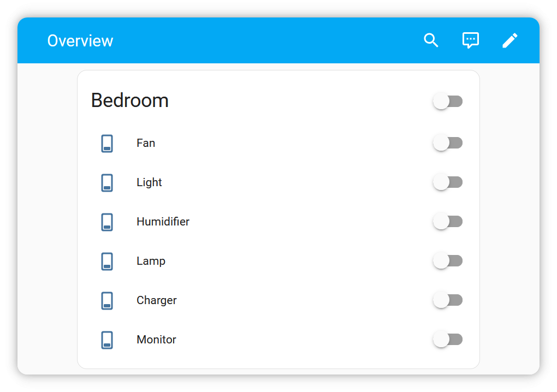Click the Humidifier switch device icon

[x=107, y=222]
